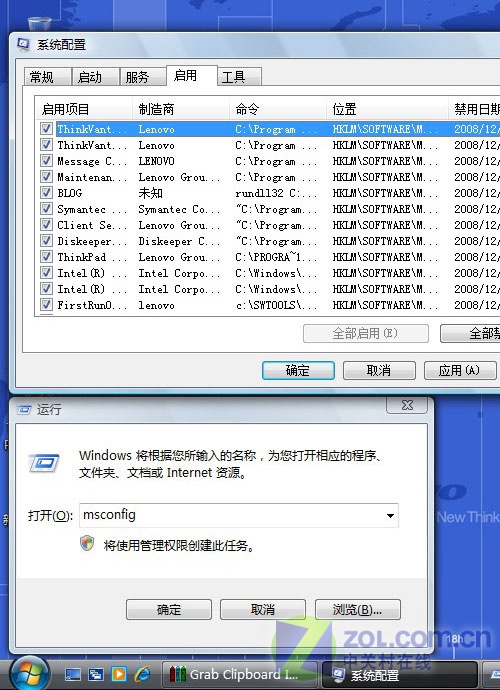Screen dimensions: 500x690
Task: Select the 启用 tab
Action: [191, 76]
